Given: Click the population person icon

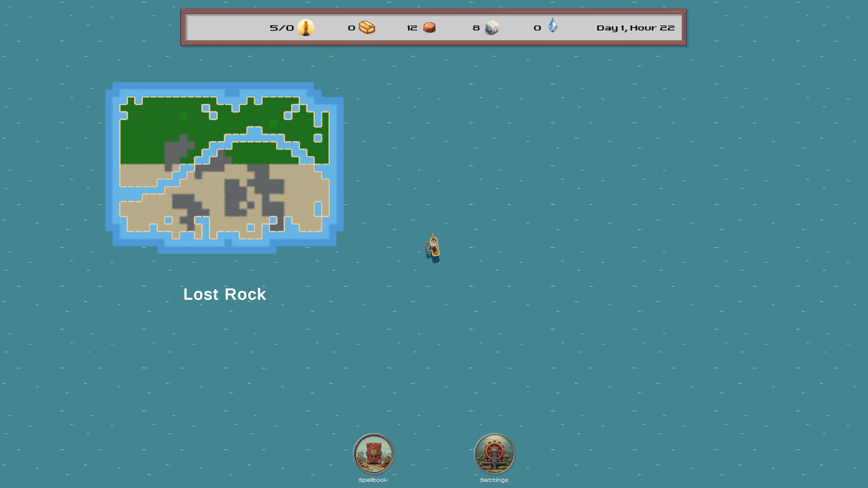Looking at the screenshot, I should coord(306,28).
